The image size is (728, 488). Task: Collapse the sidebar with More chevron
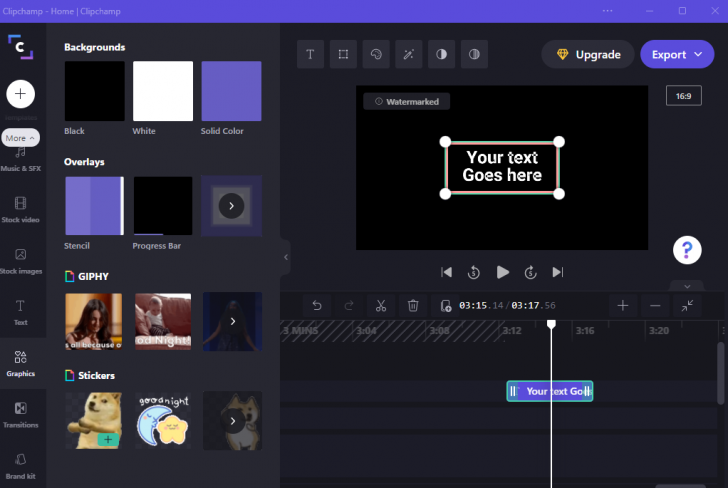coord(21,137)
